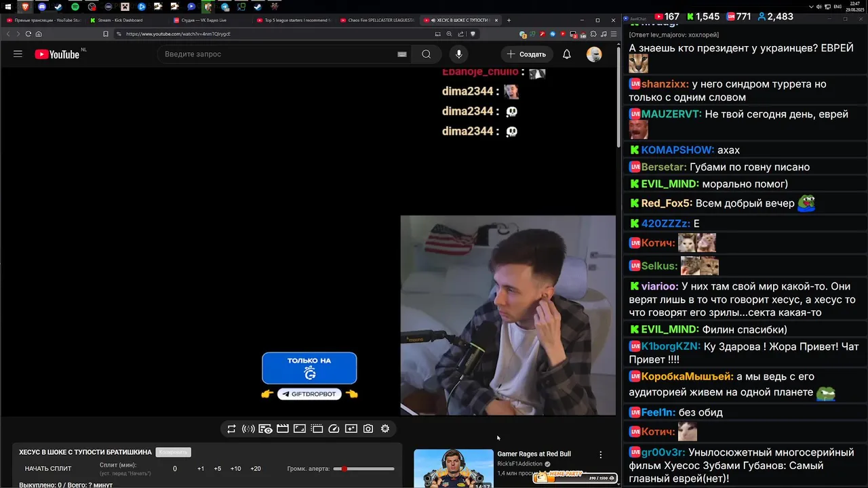The height and width of the screenshot is (488, 868).
Task: Click the eye-and-list icon in the player toolbar
Action: 265,428
